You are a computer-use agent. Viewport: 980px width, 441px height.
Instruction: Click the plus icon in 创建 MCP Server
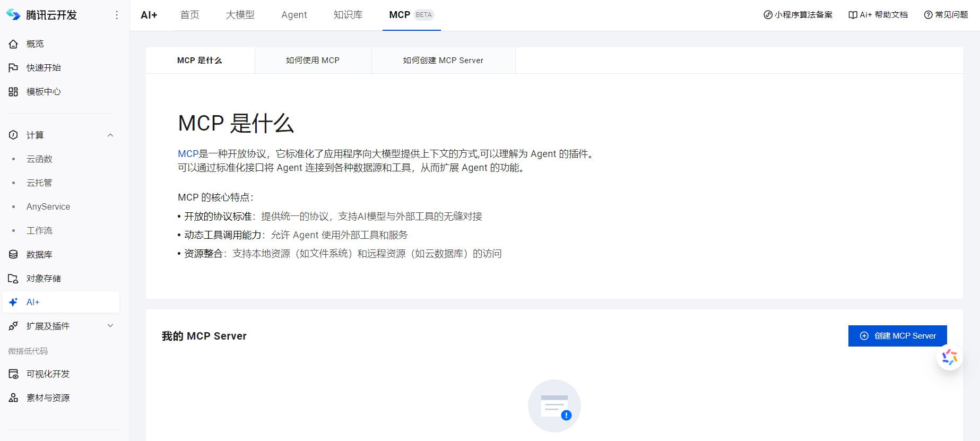point(864,336)
